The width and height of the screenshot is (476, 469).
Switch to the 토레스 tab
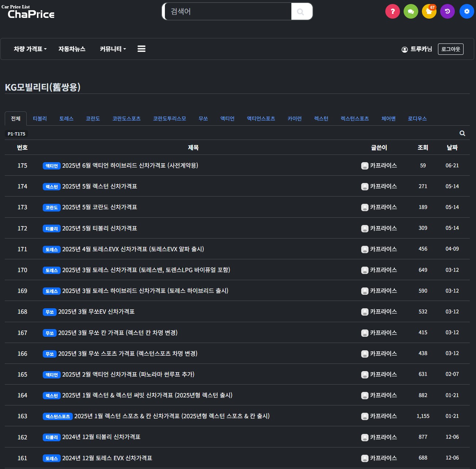[67, 119]
